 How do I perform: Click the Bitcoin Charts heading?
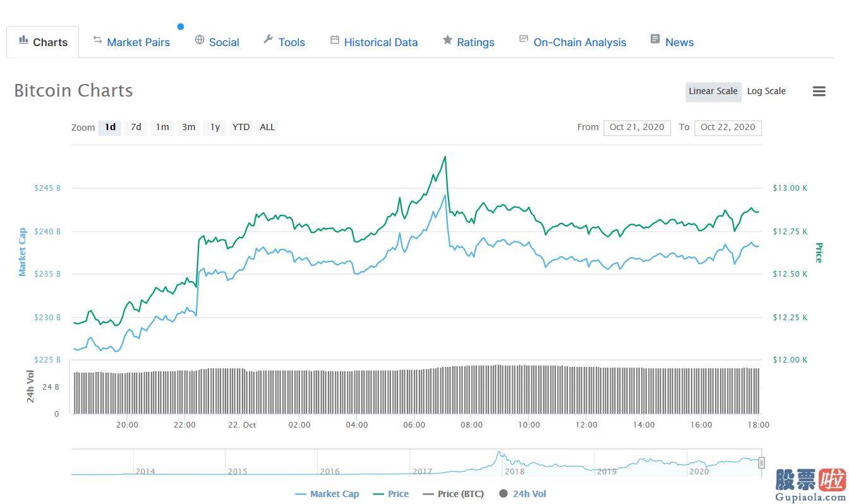pyautogui.click(x=73, y=90)
